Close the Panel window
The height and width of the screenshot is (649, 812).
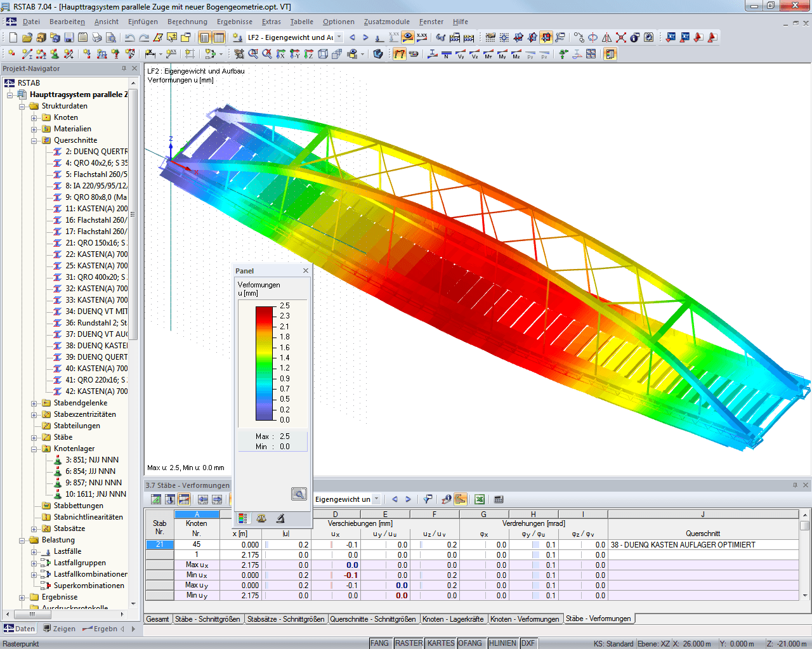[306, 271]
